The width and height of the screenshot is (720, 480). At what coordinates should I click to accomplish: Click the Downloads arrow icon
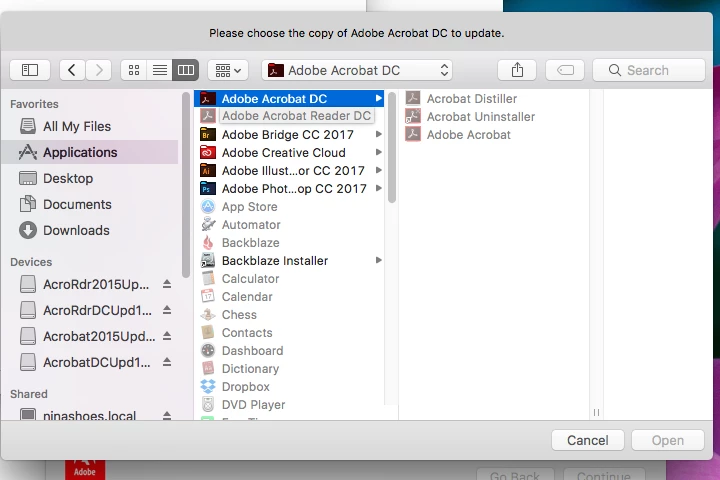(28, 230)
